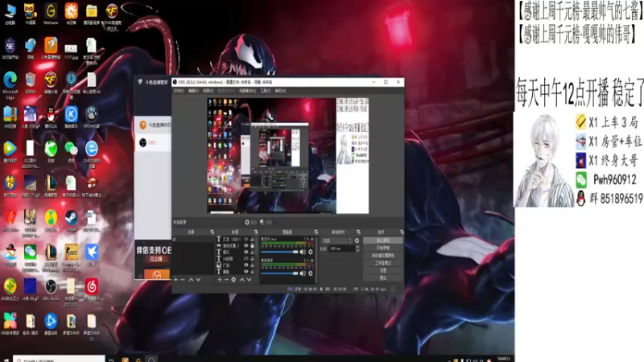Move the scene down in the Scenes dock

[198, 279]
